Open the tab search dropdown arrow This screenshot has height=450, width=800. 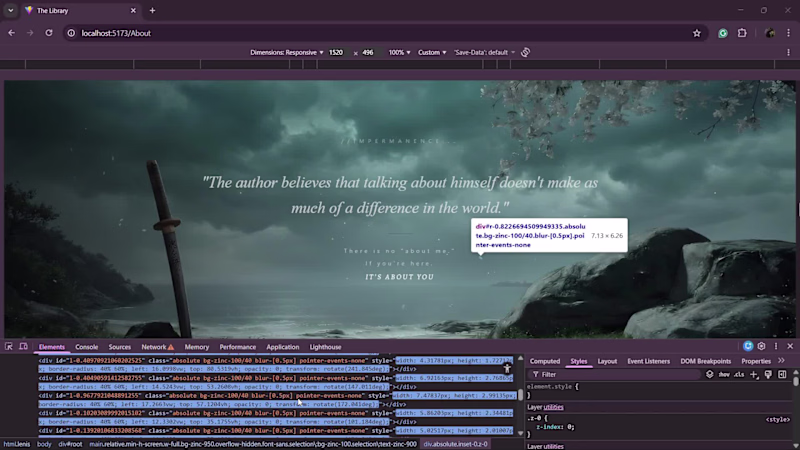[10, 10]
